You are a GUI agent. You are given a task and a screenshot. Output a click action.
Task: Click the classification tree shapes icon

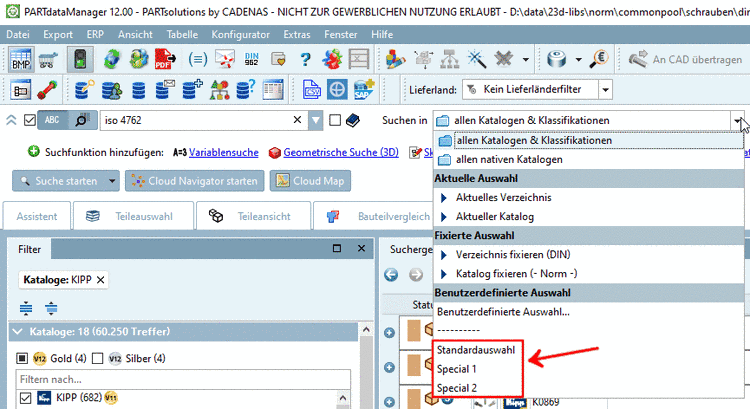(219, 90)
